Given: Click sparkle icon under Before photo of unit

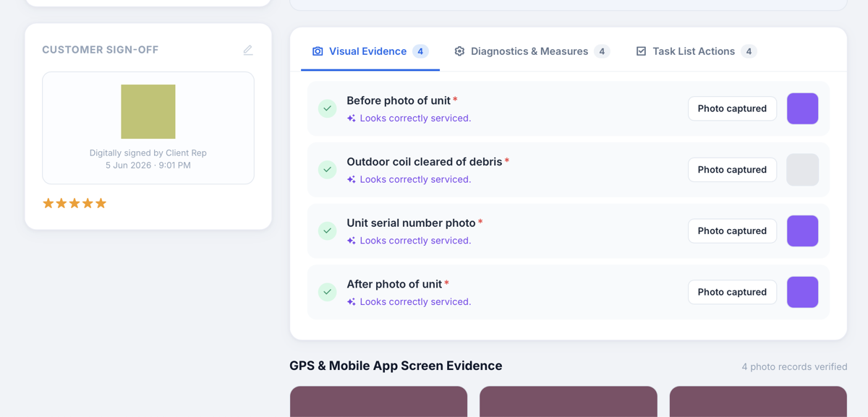Looking at the screenshot, I should pos(351,119).
